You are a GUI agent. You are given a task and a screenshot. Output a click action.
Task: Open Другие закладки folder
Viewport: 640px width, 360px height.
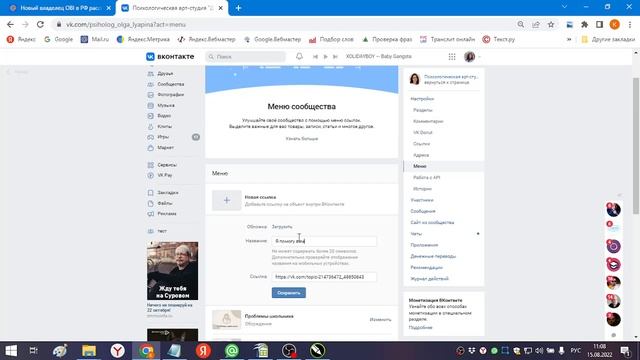[608, 39]
